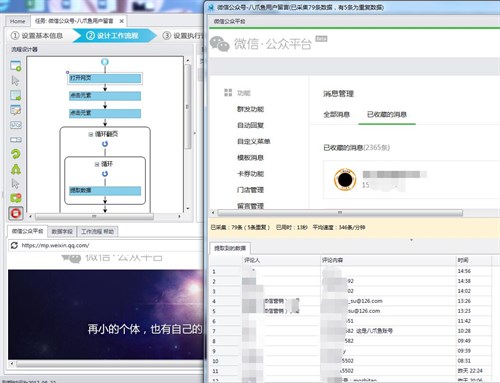Select the 提取到的数据 tab
The width and height of the screenshot is (500, 383).
click(x=230, y=248)
